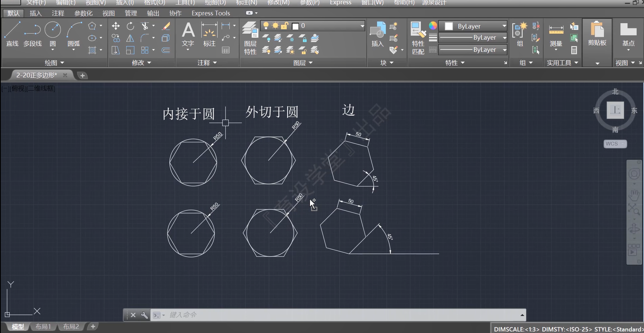The width and height of the screenshot is (644, 333).
Task: Open the ByLayer linetype dropdown
Action: [504, 50]
